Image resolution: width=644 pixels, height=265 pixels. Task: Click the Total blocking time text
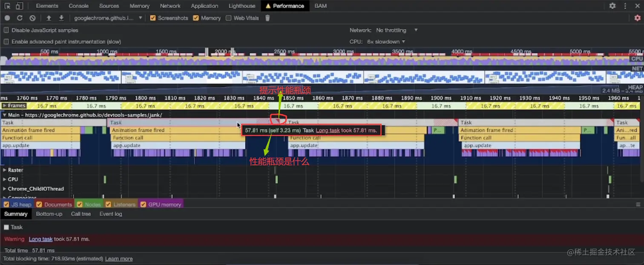click(x=53, y=259)
